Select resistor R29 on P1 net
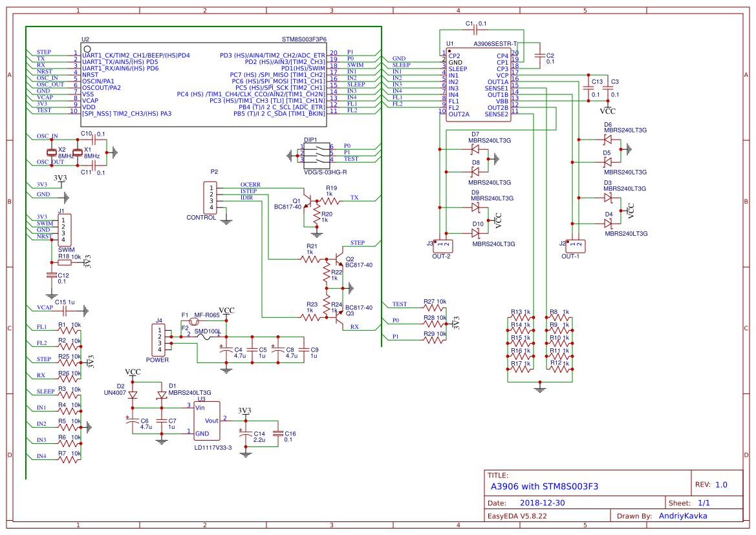This screenshot has width=756, height=535. (433, 340)
